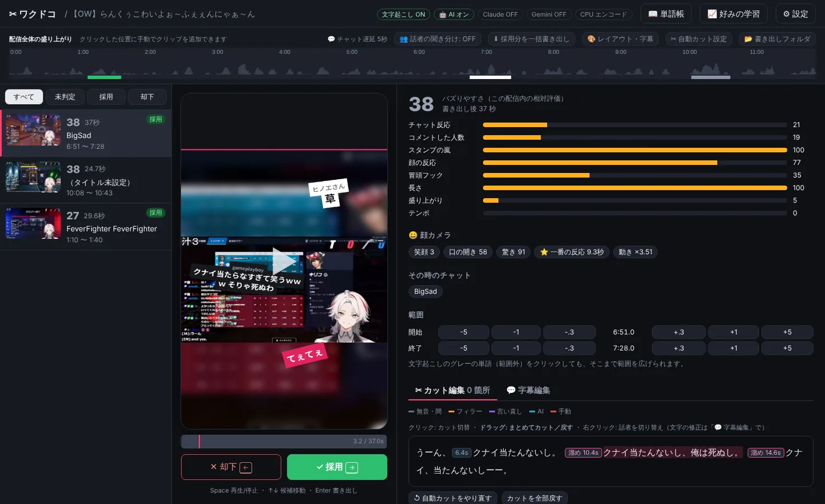This screenshot has width=825, height=504.
Task: Toggle Claude OFF option
Action: [500, 14]
